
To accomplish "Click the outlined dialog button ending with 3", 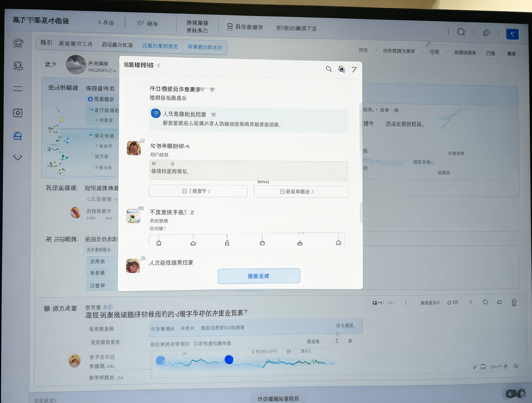I will pos(301,192).
